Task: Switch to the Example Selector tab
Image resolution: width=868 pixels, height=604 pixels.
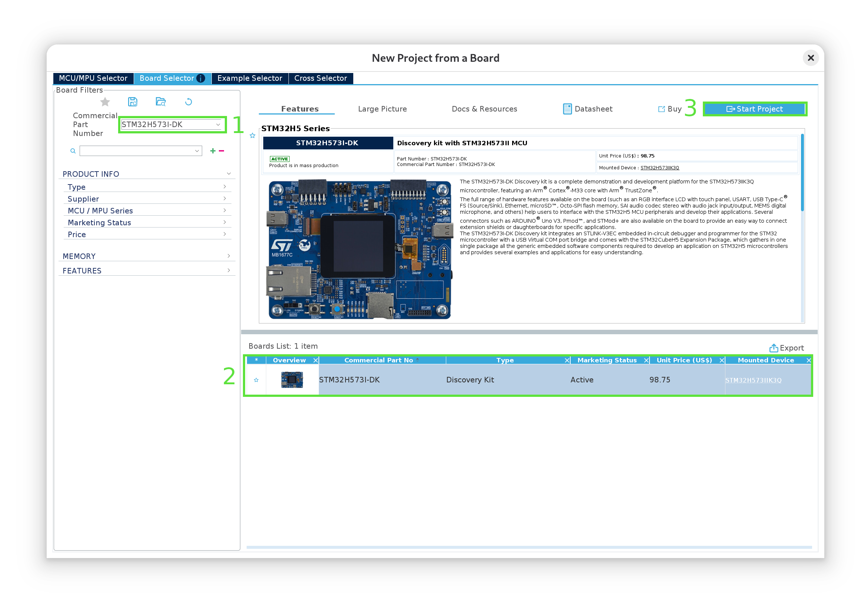Action: pyautogui.click(x=250, y=78)
